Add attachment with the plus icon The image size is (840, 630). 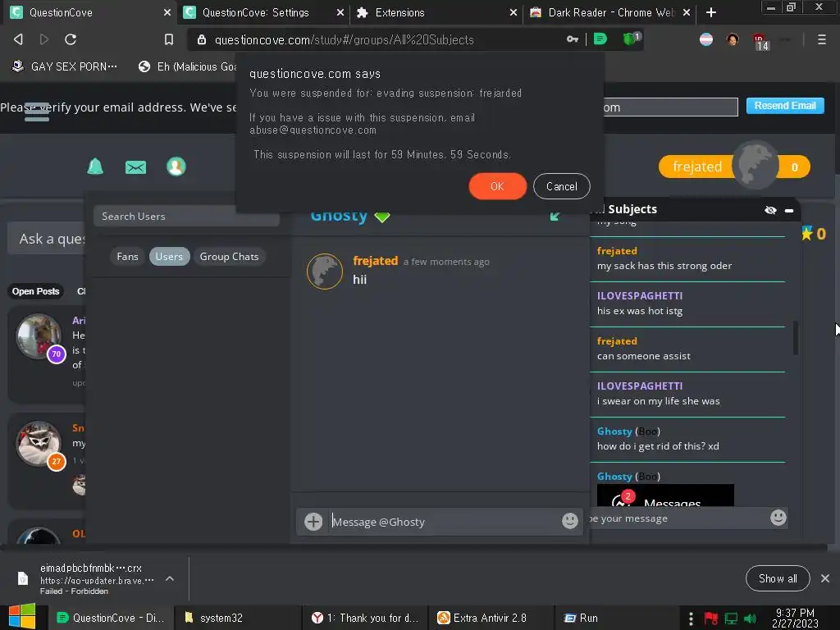tap(313, 521)
